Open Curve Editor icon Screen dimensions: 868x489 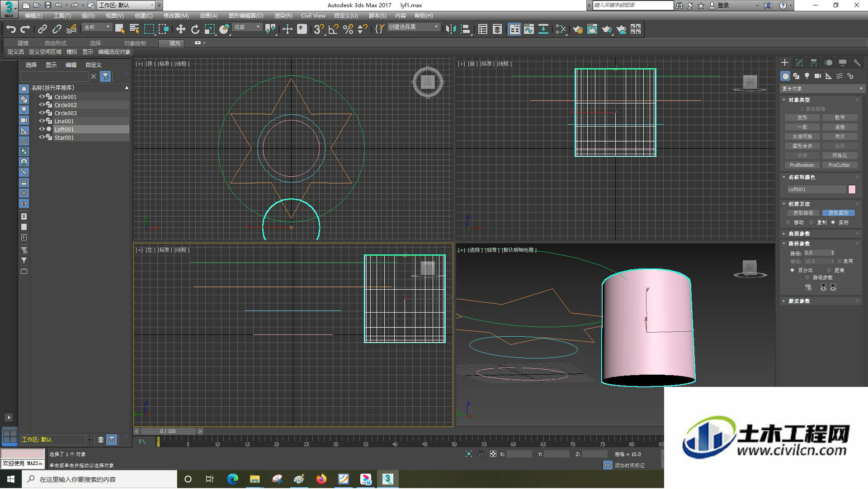[529, 29]
